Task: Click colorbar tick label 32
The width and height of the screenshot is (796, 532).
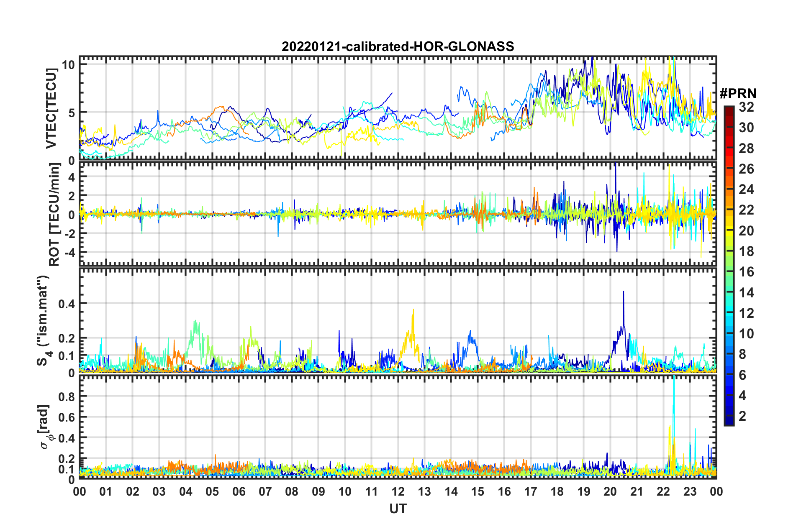Action: 746,107
